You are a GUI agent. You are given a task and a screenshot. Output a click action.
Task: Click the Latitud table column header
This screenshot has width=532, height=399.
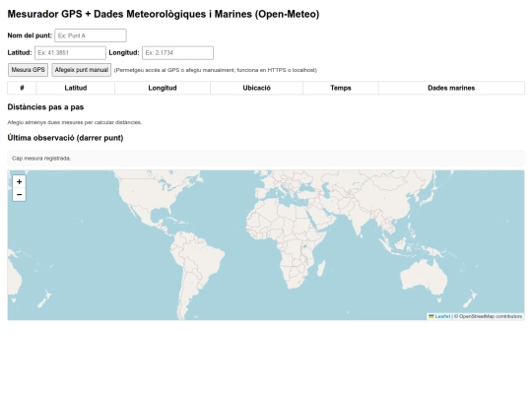pos(75,88)
